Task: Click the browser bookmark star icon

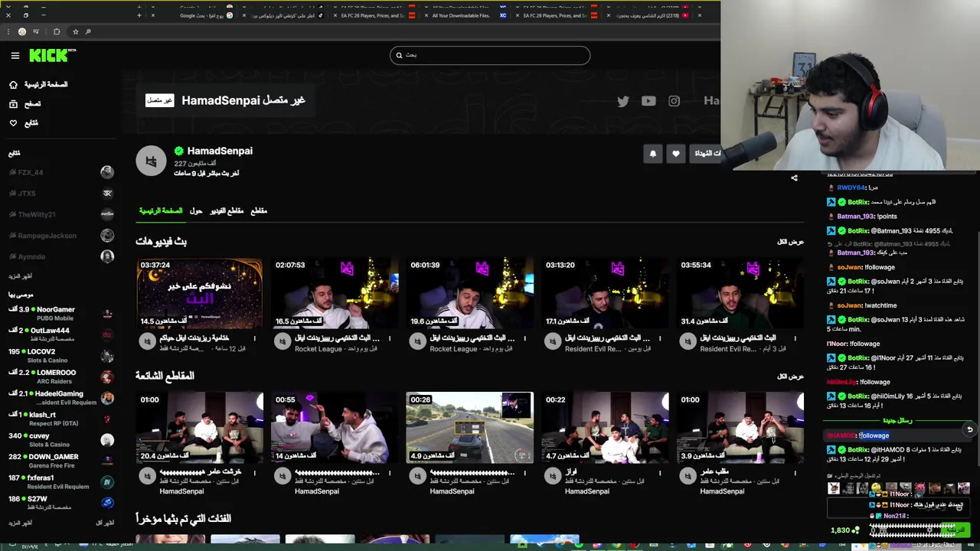Action: click(x=75, y=31)
